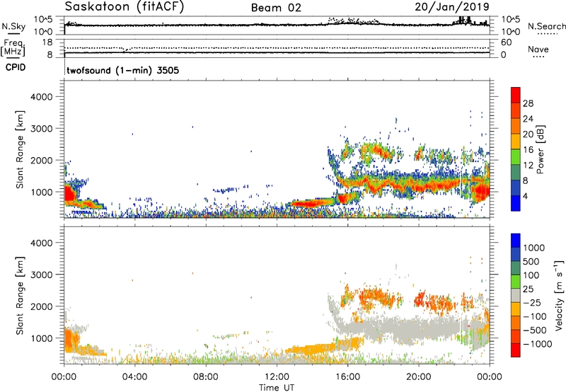Select the "Beam 02" heading text
This screenshot has width=566, height=392.
276,8
